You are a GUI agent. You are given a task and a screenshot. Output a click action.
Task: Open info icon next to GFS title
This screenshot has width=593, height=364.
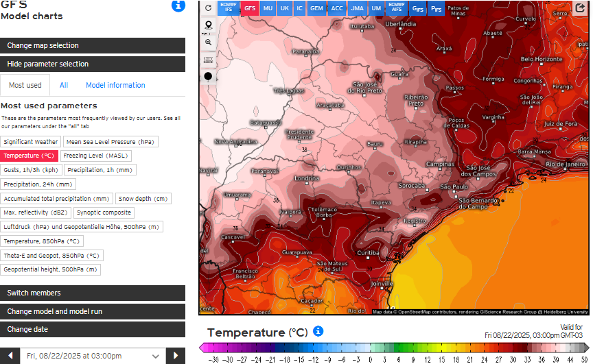click(178, 6)
